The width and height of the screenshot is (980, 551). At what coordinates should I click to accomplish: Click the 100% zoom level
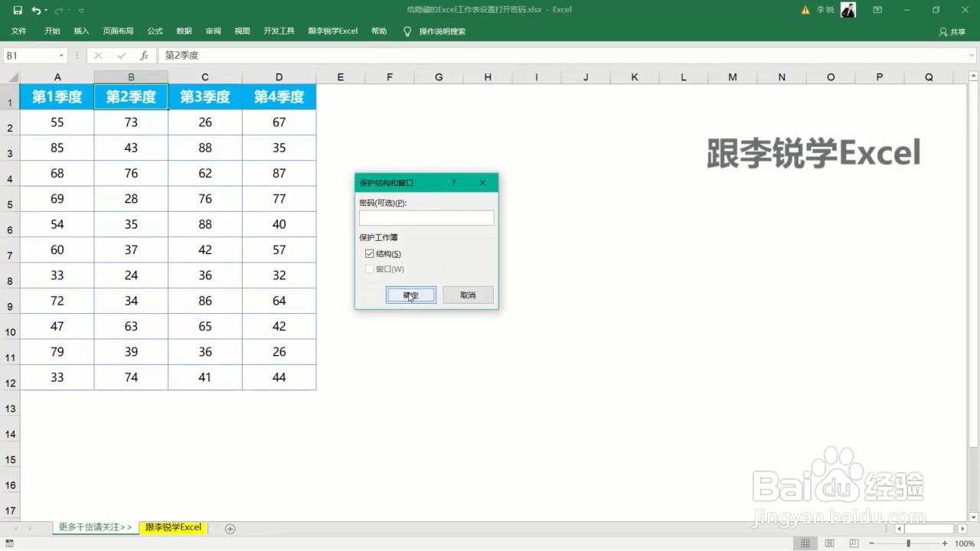pos(965,543)
